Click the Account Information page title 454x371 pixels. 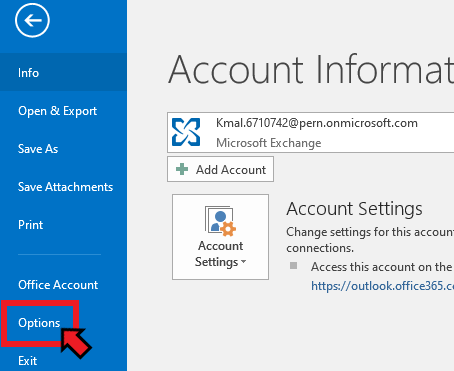pyautogui.click(x=311, y=70)
